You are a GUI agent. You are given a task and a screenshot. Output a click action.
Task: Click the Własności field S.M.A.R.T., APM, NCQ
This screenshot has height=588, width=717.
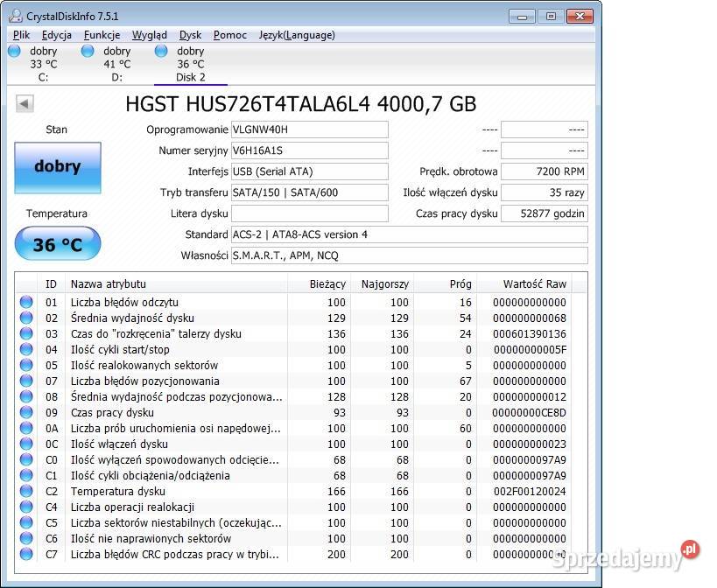pos(409,255)
